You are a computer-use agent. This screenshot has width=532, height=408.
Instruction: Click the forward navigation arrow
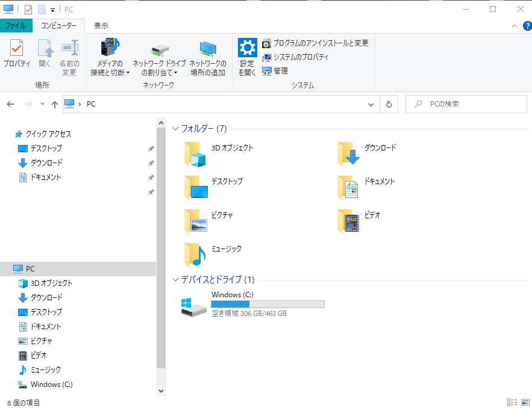point(28,104)
